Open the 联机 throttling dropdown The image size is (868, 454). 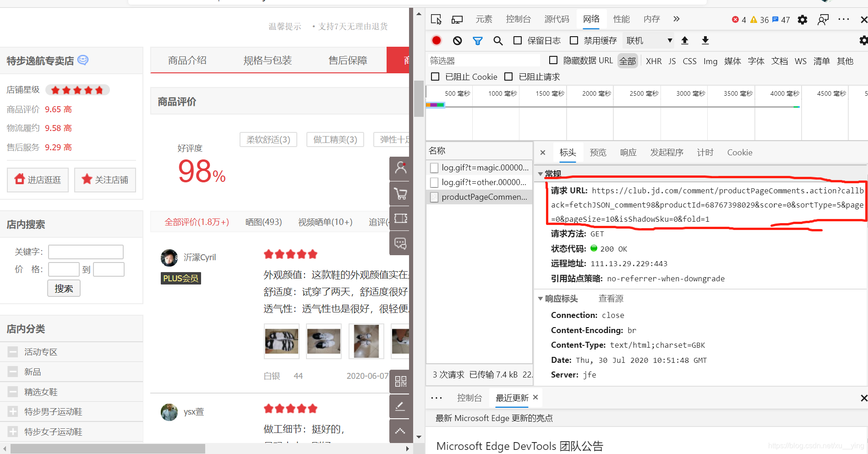tap(649, 41)
